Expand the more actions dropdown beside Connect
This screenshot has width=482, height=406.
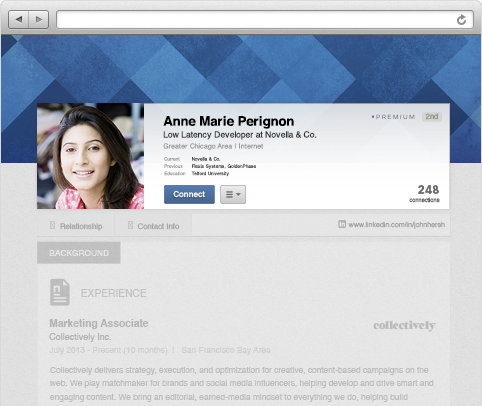tap(233, 194)
